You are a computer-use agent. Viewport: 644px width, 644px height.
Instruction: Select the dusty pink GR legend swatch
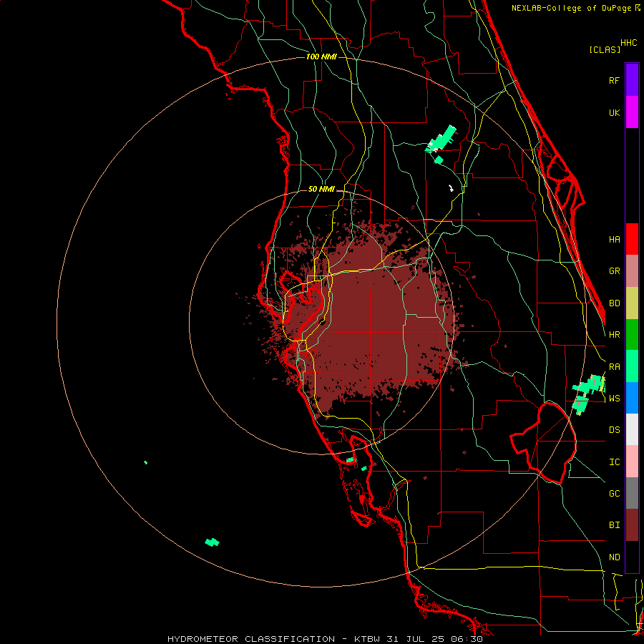tap(632, 270)
